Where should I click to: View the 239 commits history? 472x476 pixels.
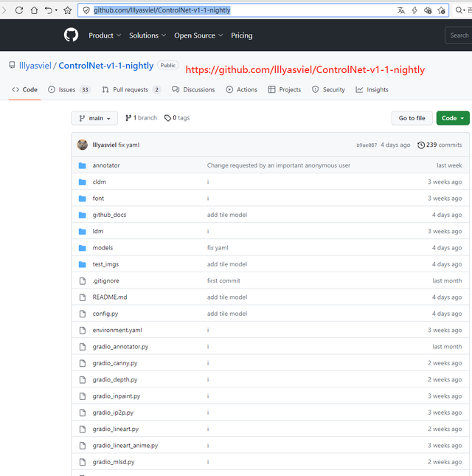pyautogui.click(x=440, y=145)
